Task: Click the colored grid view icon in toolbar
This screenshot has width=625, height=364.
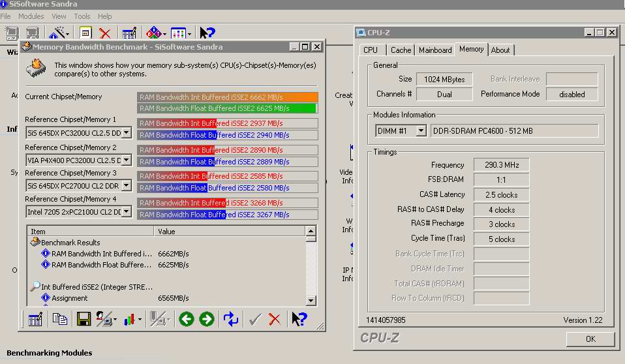Action: click(177, 33)
